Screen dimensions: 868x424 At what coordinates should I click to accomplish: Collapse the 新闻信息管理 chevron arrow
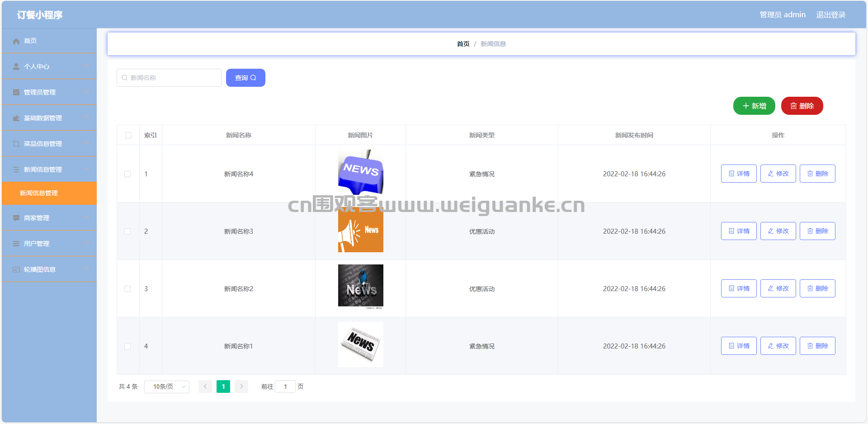pyautogui.click(x=86, y=169)
